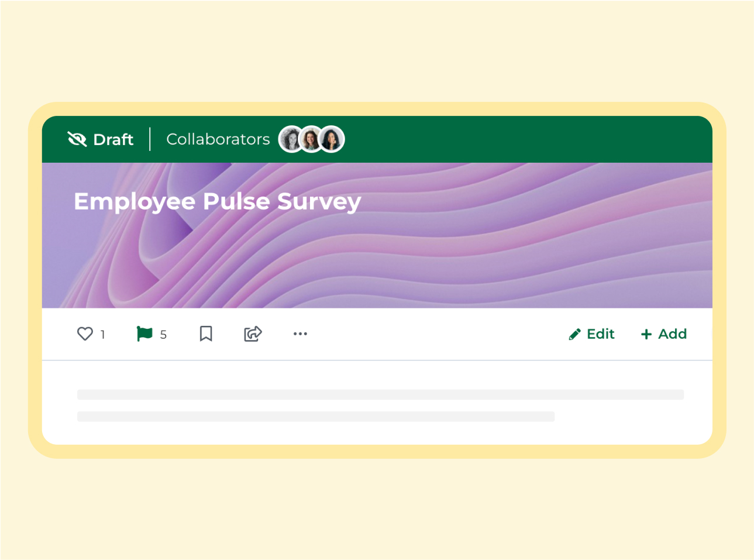Click the first collaborator avatar

coord(291,139)
